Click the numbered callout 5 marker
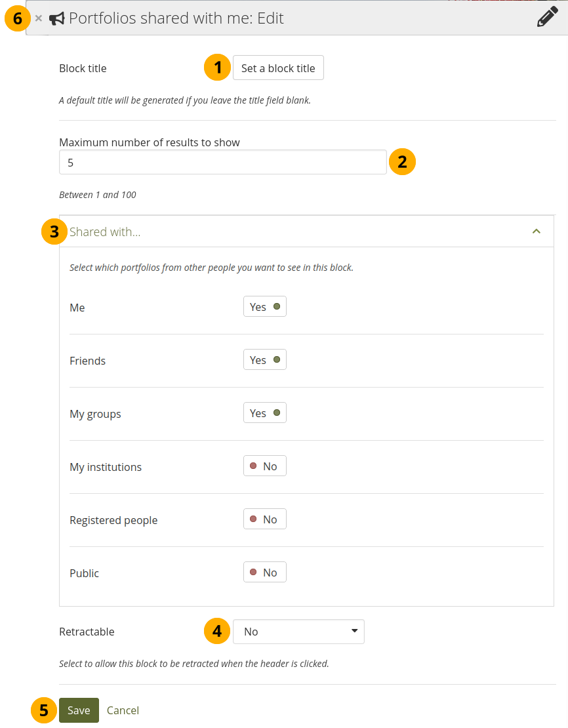 [44, 710]
